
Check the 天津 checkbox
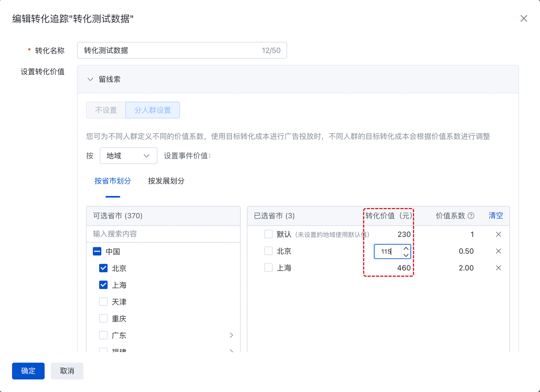pos(103,302)
